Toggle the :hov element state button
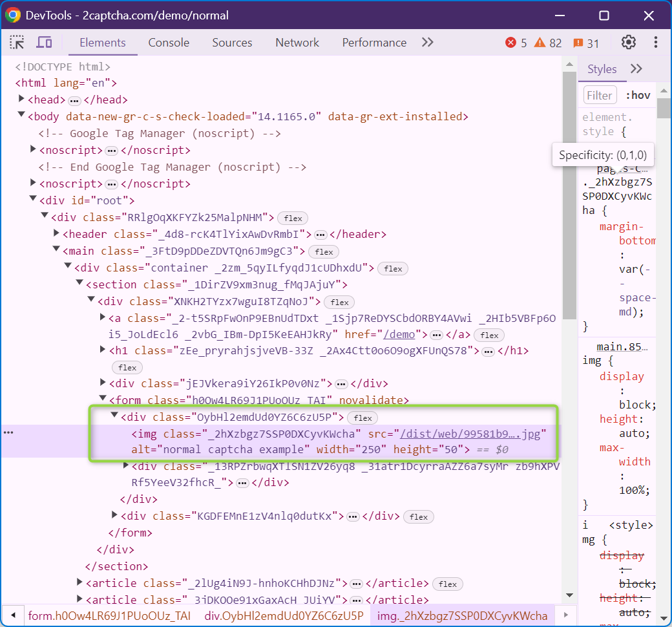 (638, 95)
